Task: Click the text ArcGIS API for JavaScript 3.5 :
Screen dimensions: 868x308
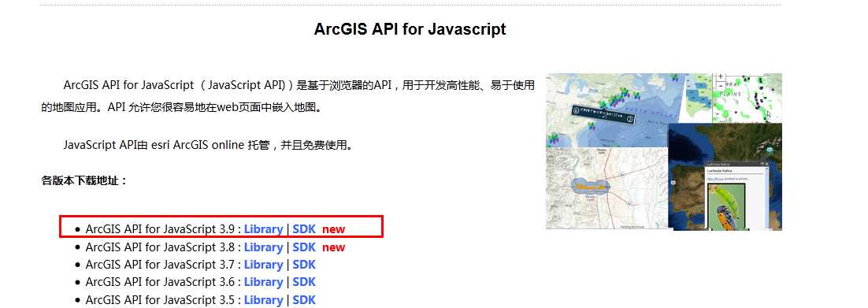Action: 163,299
